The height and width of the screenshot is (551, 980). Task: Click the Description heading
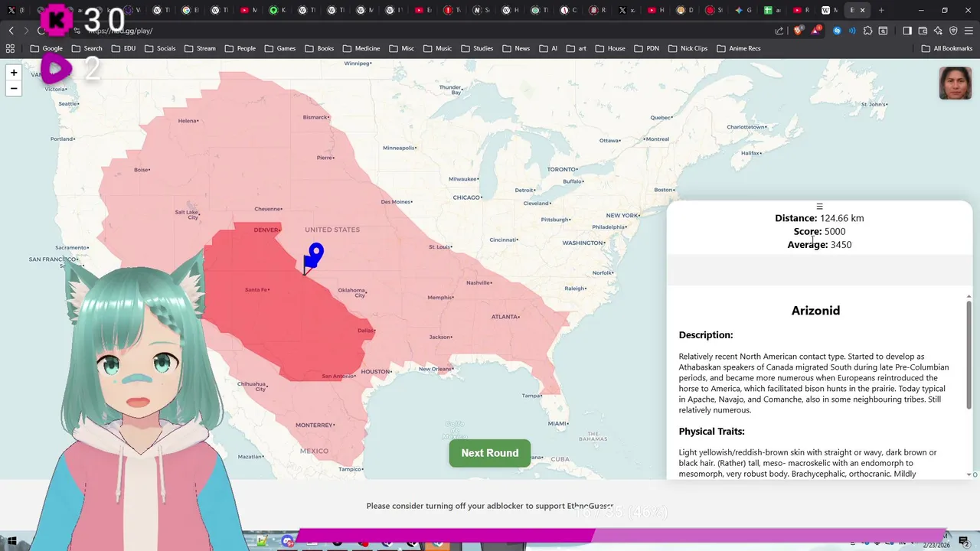(706, 335)
